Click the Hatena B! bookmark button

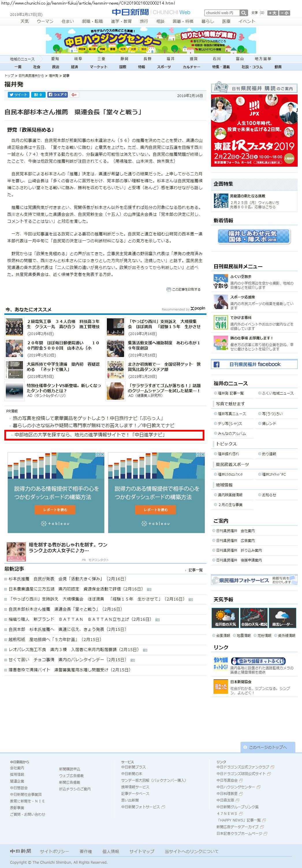point(38,95)
